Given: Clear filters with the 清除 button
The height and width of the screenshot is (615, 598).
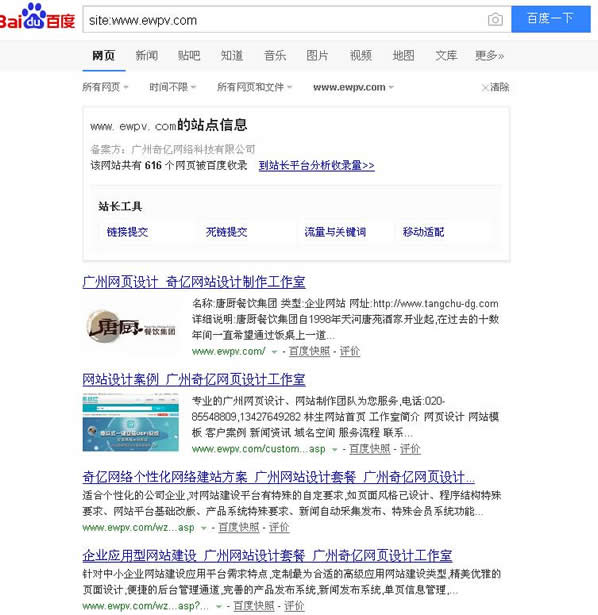Looking at the screenshot, I should tap(496, 87).
